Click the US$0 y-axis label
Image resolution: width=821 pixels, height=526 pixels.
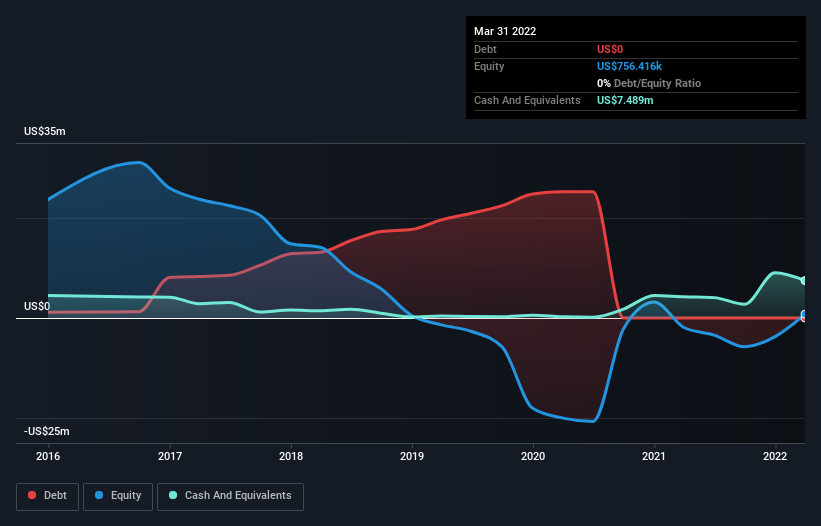[37, 306]
